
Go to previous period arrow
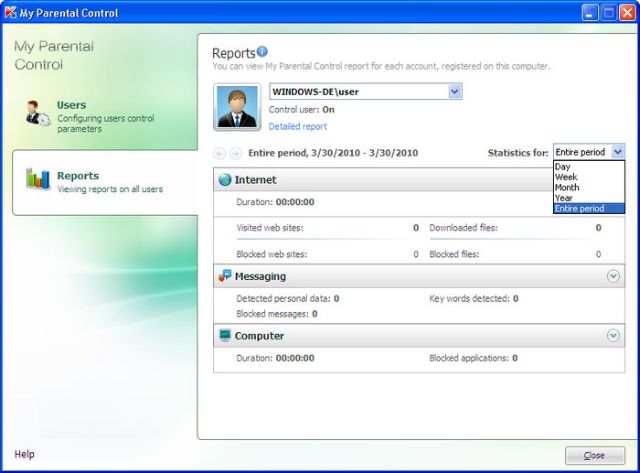point(221,153)
